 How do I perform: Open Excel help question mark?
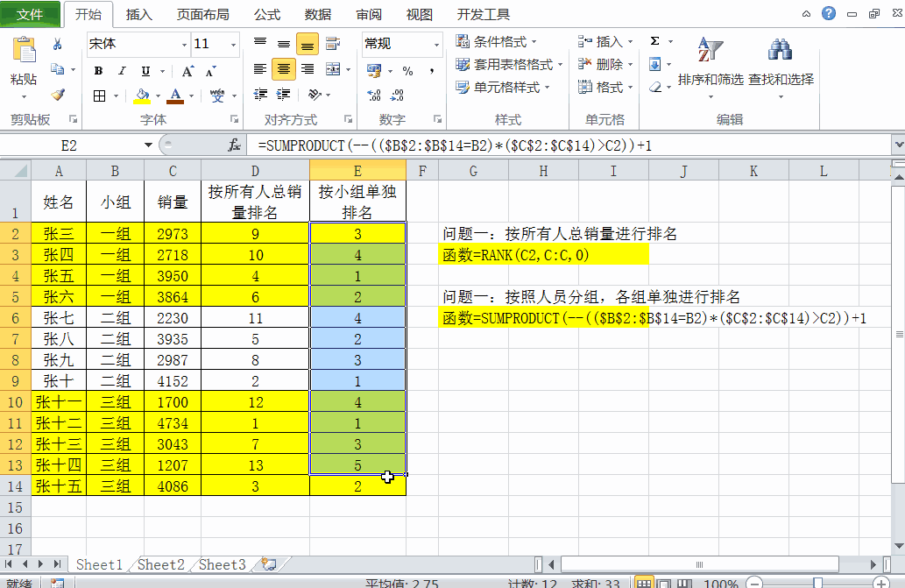[x=829, y=13]
